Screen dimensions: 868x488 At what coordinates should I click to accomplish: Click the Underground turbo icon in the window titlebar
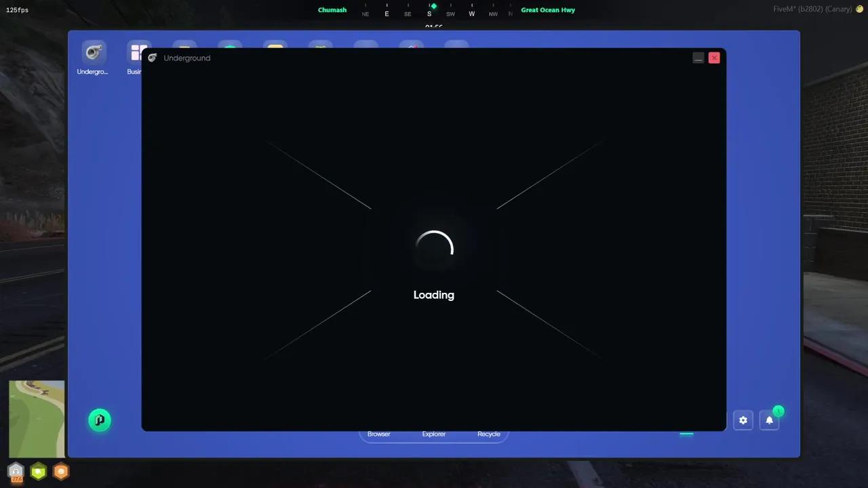click(152, 58)
